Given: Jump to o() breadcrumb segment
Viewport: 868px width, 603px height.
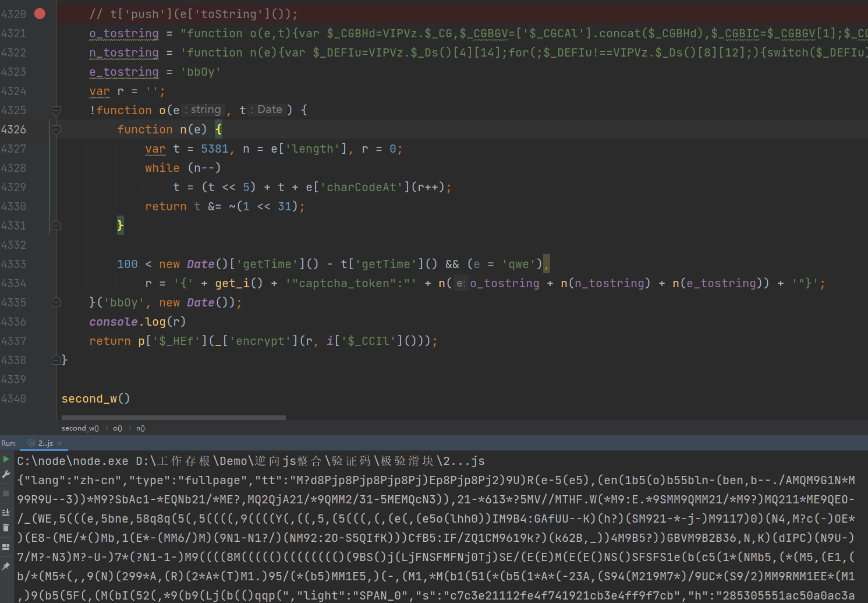Looking at the screenshot, I should pos(118,428).
